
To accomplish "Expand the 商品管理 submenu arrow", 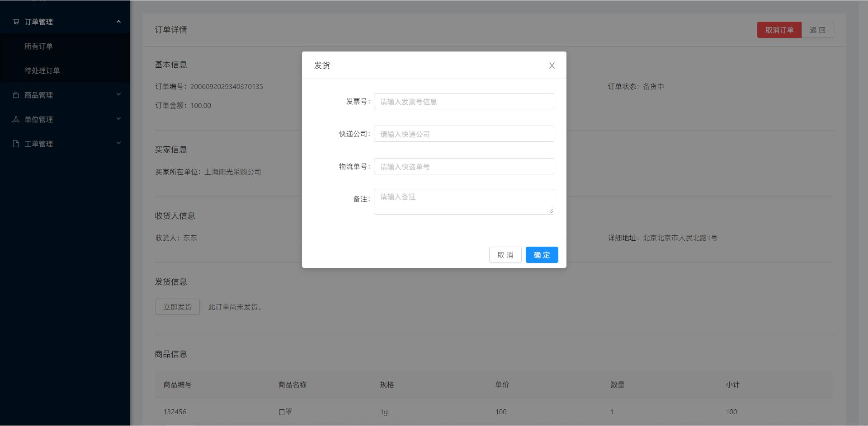I will pyautogui.click(x=118, y=94).
